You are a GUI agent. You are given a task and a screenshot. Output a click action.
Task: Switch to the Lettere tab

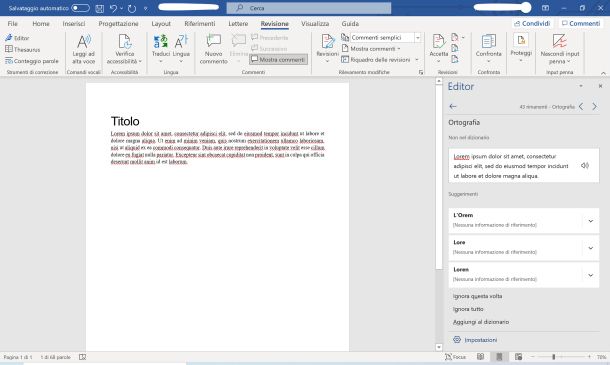[238, 24]
